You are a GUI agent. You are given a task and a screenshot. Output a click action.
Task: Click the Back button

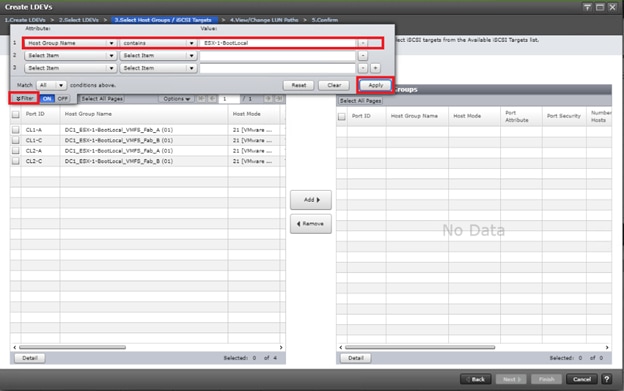pyautogui.click(x=476, y=379)
